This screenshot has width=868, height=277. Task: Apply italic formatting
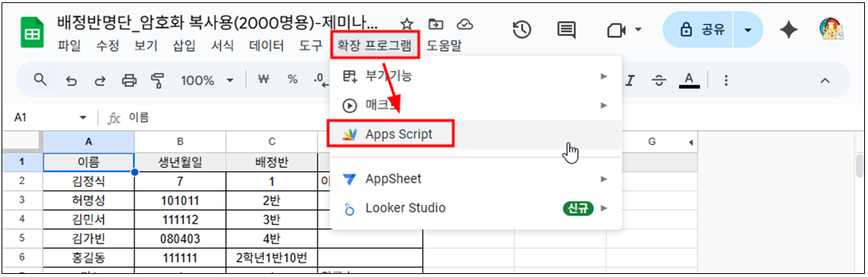click(629, 81)
